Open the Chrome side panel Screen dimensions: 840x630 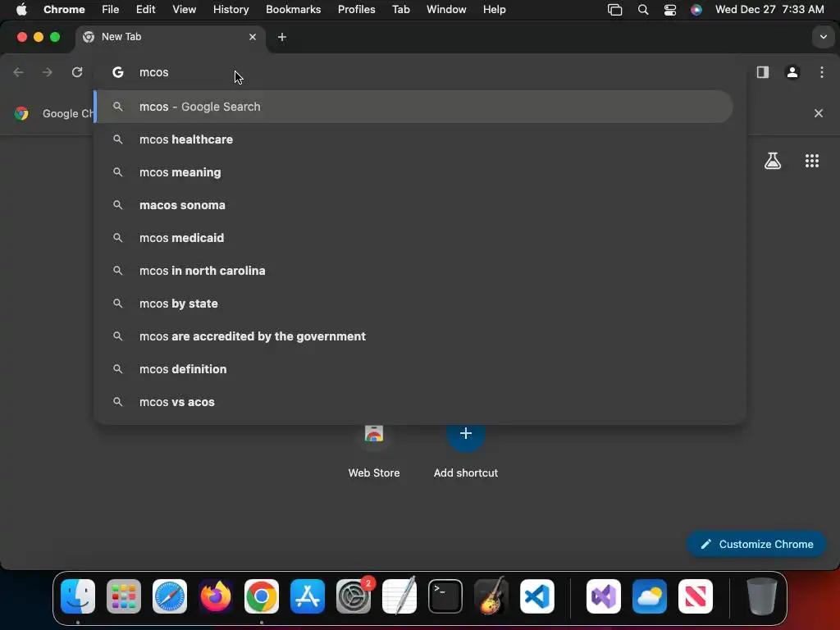(x=762, y=72)
